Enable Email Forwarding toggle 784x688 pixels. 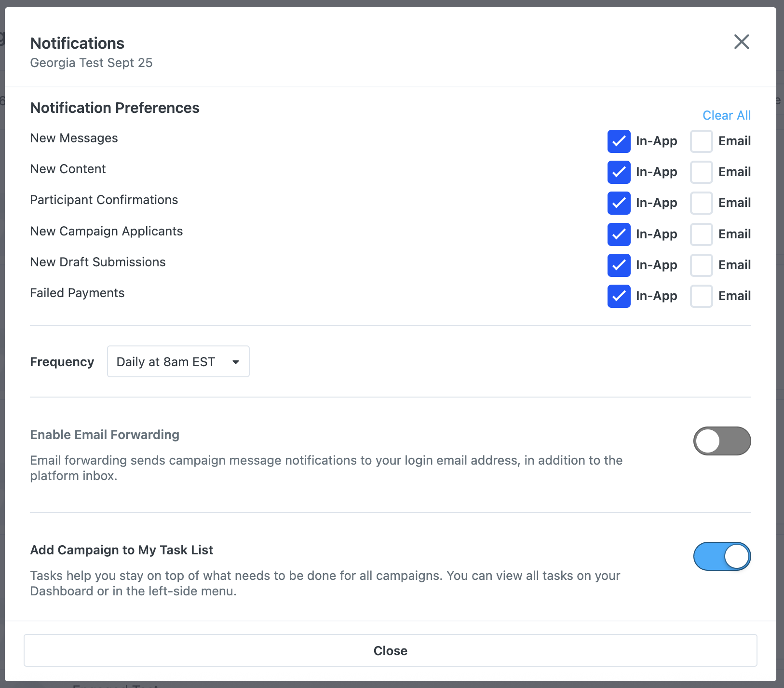(722, 440)
